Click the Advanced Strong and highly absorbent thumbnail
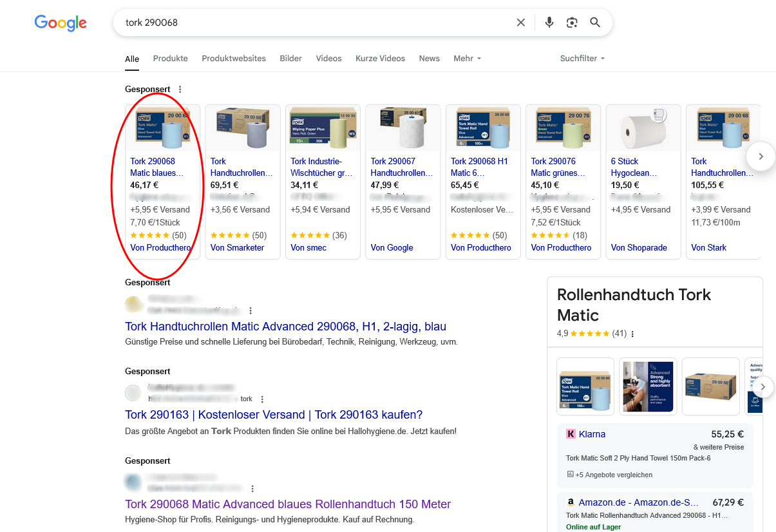The height and width of the screenshot is (532, 776). click(648, 386)
